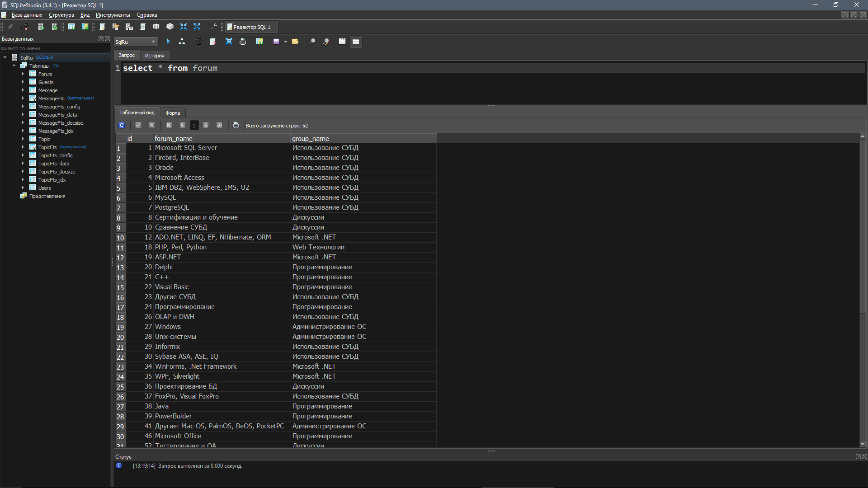Expand the Message table node
The width and height of the screenshot is (868, 488).
(23, 90)
